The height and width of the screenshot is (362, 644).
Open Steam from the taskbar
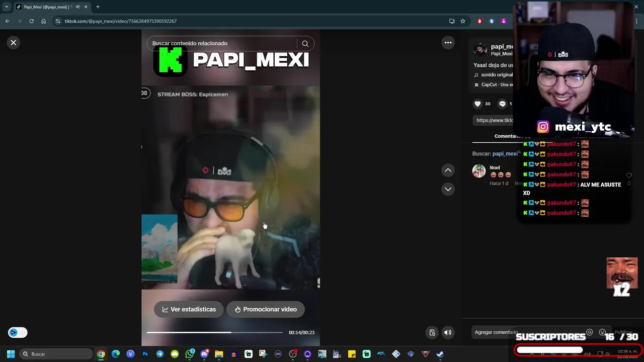coord(440,354)
